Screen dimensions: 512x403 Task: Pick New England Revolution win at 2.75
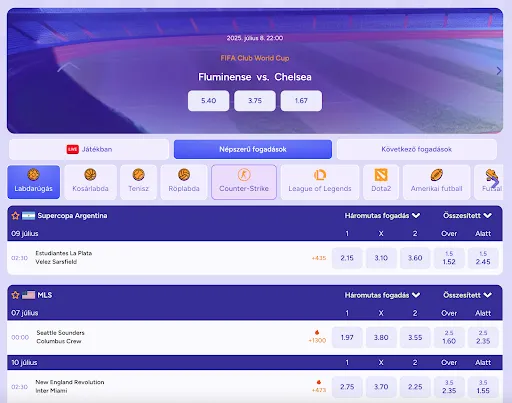click(x=347, y=387)
